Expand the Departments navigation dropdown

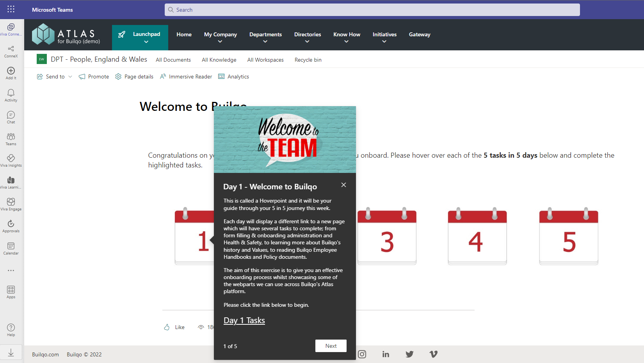coord(265,37)
